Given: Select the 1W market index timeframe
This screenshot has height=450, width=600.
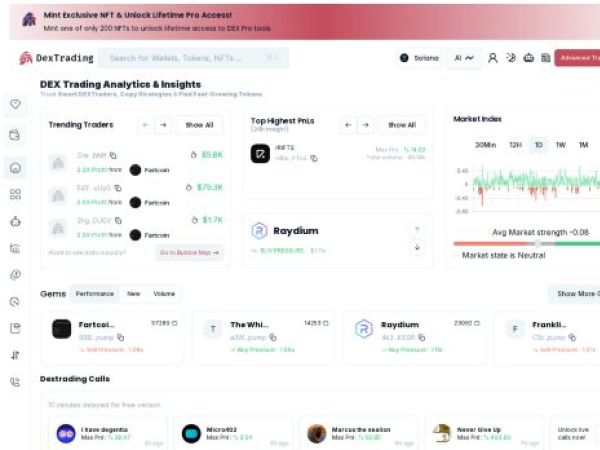Looking at the screenshot, I should tap(560, 145).
